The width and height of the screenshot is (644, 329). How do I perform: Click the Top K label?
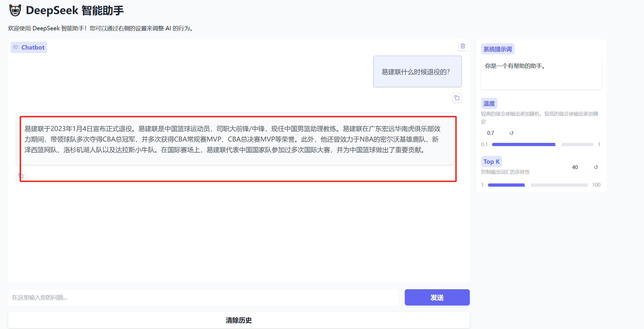491,162
